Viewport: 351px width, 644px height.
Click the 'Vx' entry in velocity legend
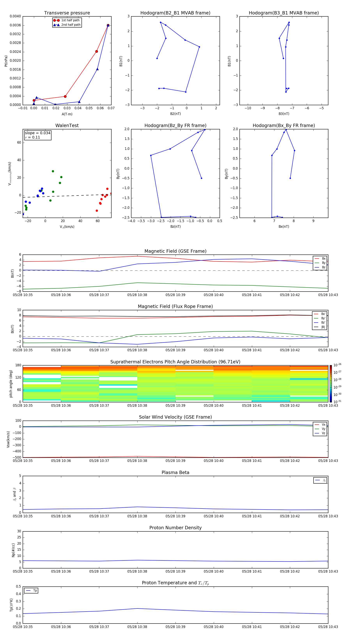(320, 424)
